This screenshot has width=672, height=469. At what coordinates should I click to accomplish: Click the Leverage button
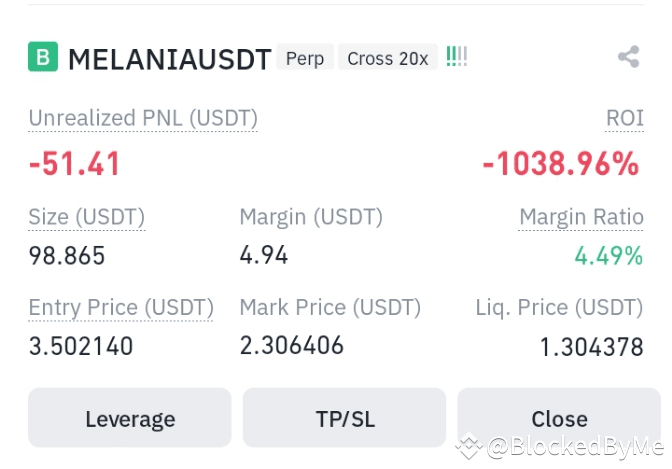pyautogui.click(x=130, y=419)
